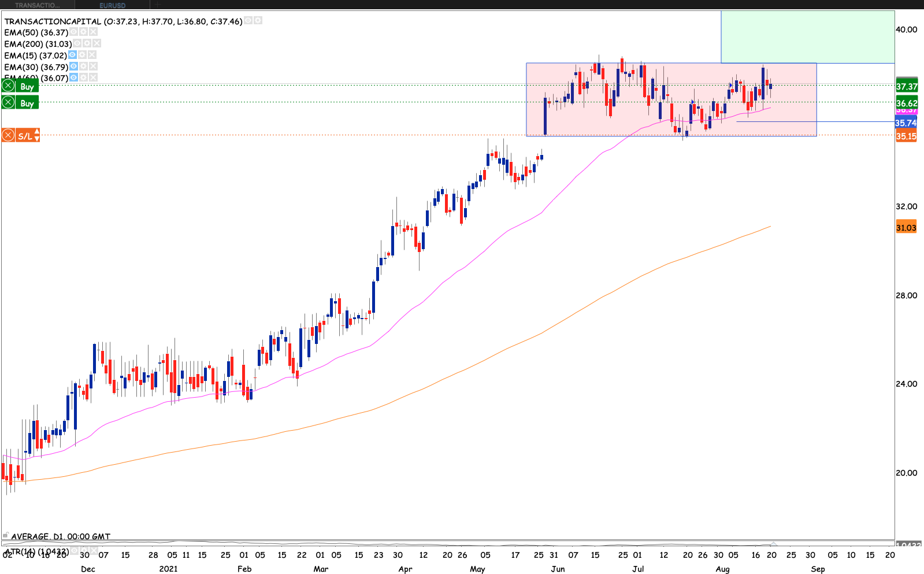
Task: Toggle visibility eye for EMA(30)
Action: (73, 66)
